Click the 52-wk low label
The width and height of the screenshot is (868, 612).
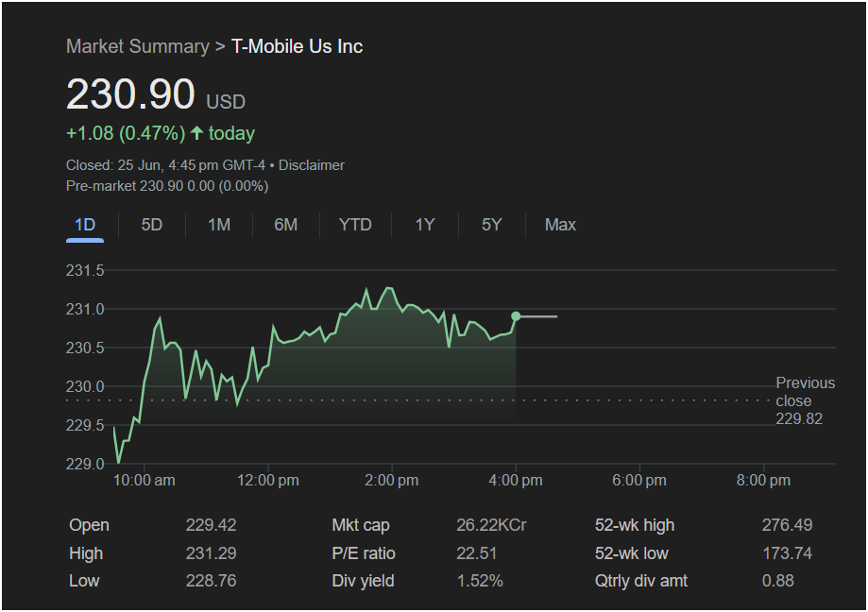[632, 553]
